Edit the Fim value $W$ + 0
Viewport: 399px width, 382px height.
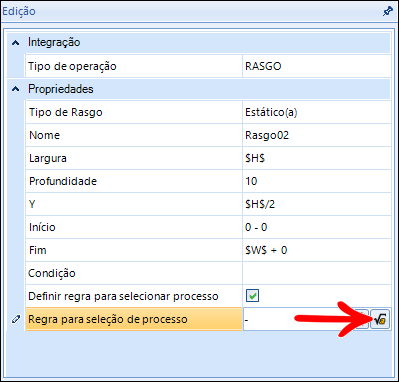point(317,250)
